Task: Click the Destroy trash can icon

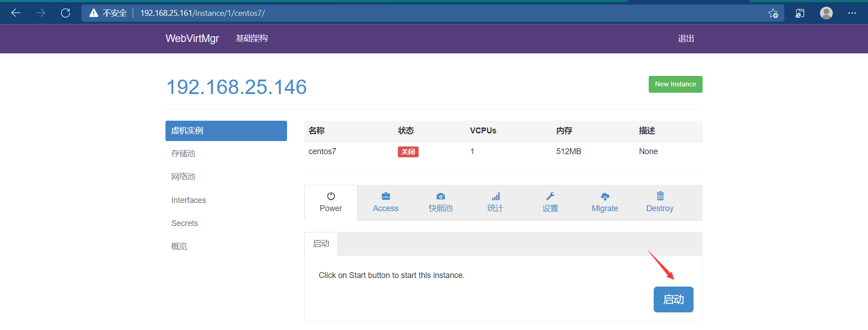Action: [660, 196]
